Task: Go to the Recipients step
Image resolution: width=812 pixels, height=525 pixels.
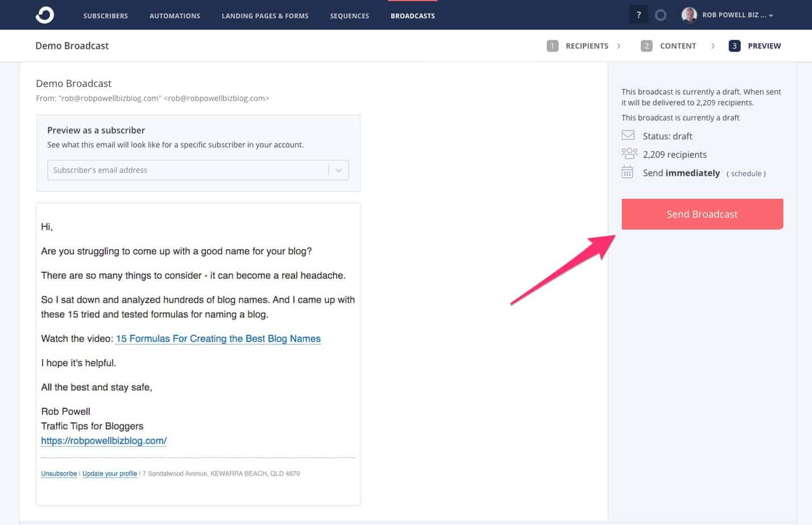Action: 587,46
